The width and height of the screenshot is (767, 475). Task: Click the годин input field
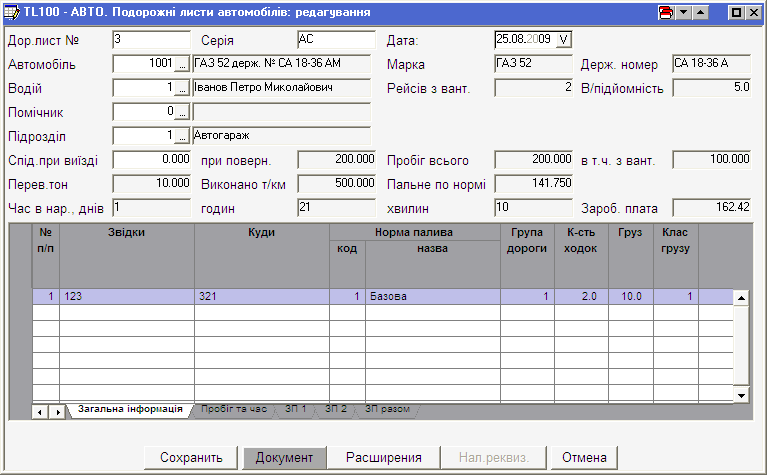[336, 207]
